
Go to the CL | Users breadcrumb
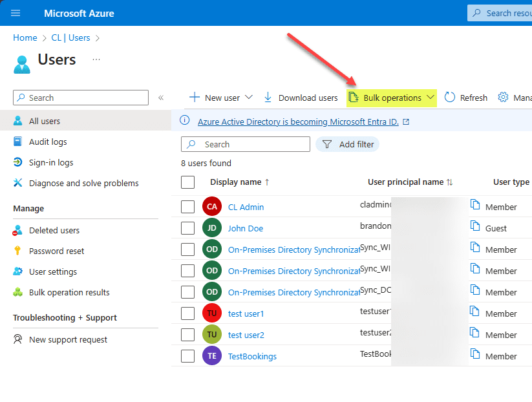coord(70,37)
